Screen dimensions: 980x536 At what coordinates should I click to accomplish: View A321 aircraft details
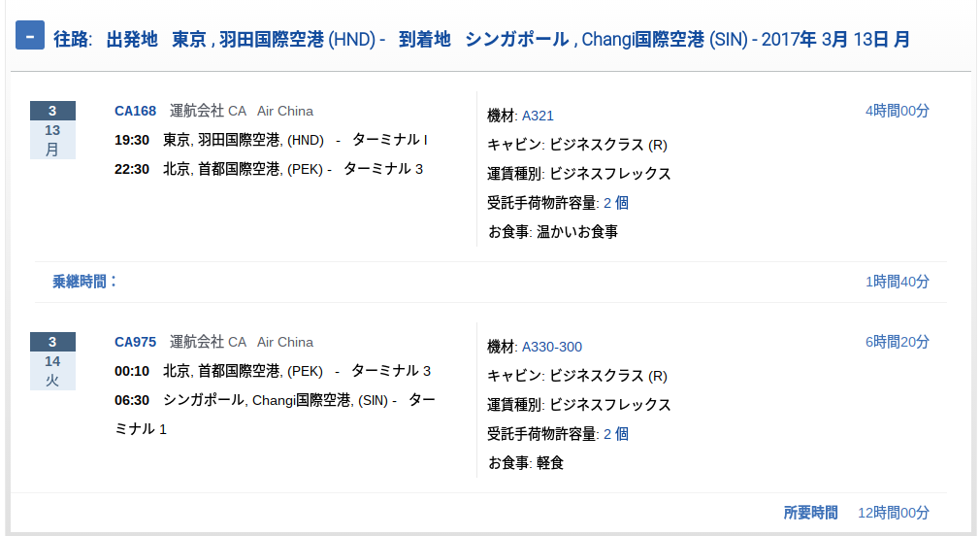tap(538, 116)
